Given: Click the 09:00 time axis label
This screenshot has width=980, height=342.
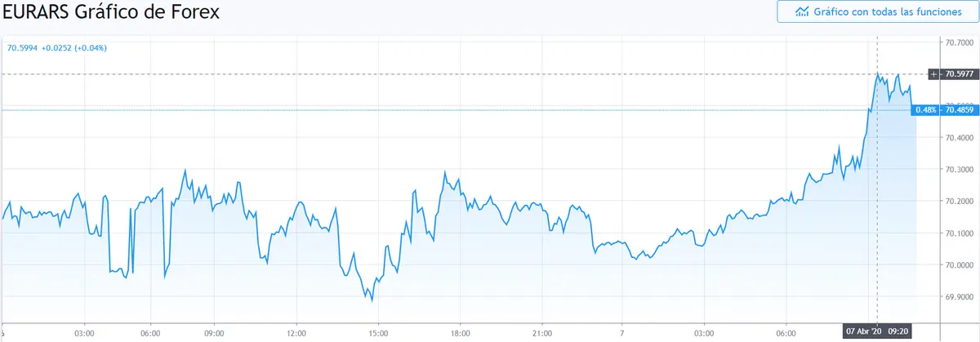Looking at the screenshot, I should click(x=215, y=333).
